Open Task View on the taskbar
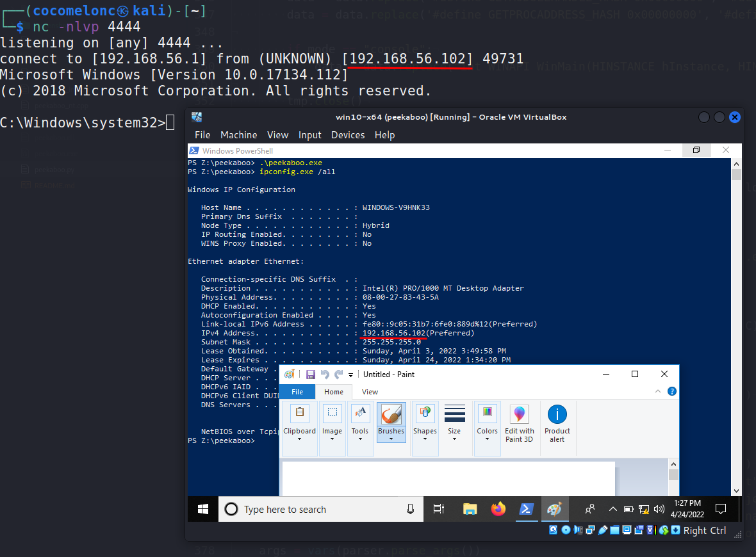This screenshot has width=756, height=557. [439, 509]
